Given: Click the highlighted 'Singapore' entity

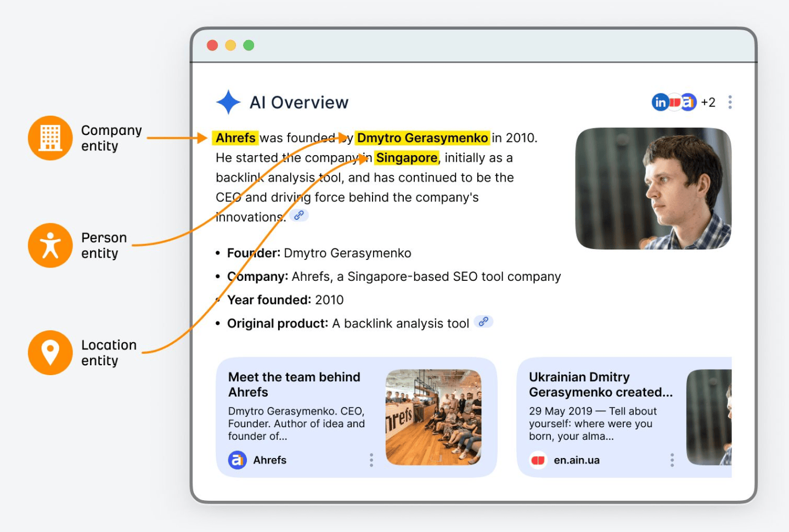Looking at the screenshot, I should coord(407,158).
